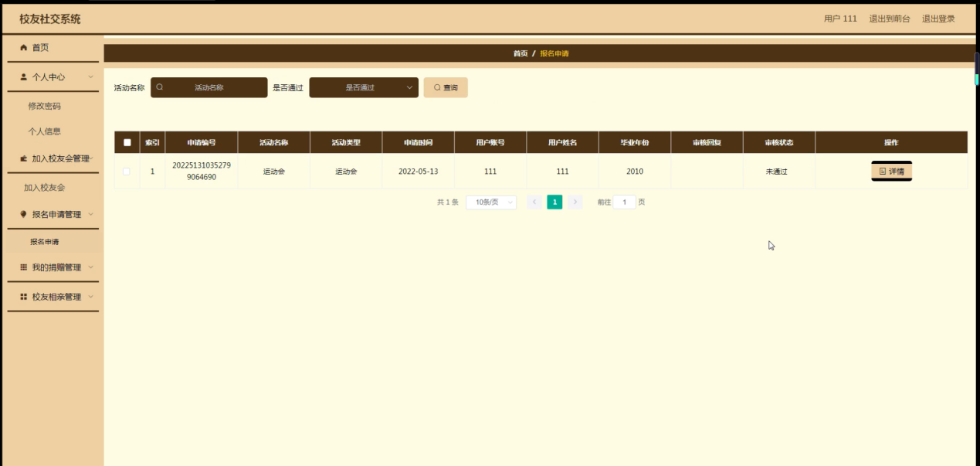Image resolution: width=980 pixels, height=466 pixels.
Task: Click the 活动类型 column header
Action: [346, 142]
